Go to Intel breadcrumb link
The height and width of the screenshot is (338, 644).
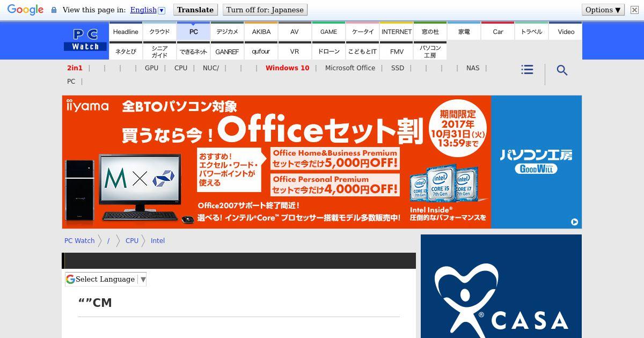tap(158, 240)
